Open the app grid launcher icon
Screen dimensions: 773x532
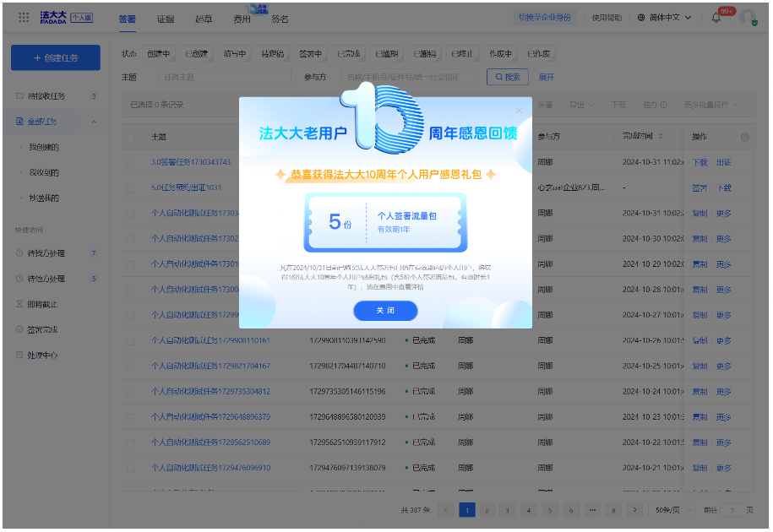click(x=24, y=18)
